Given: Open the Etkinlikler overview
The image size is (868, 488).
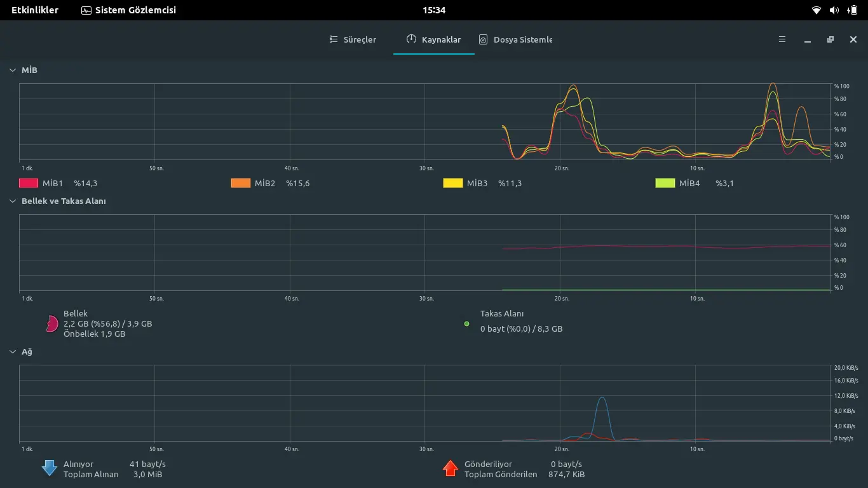Looking at the screenshot, I should pyautogui.click(x=35, y=10).
